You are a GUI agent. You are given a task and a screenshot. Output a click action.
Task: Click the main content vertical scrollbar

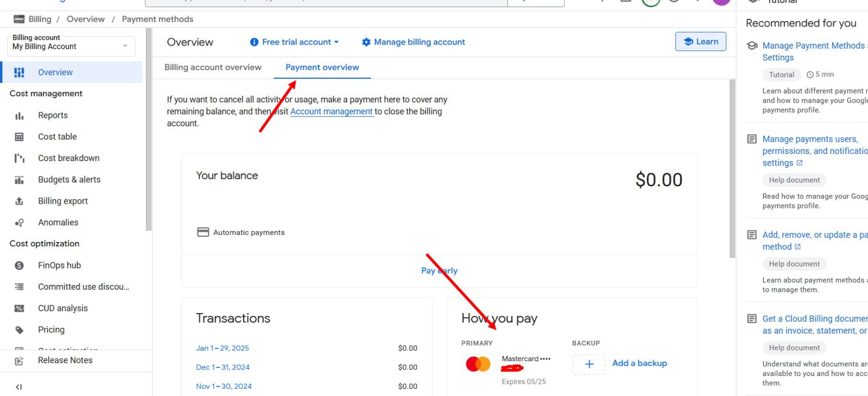[x=732, y=169]
